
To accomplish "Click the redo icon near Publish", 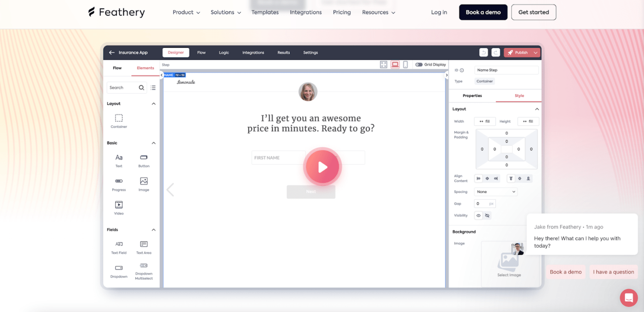I will click(496, 52).
